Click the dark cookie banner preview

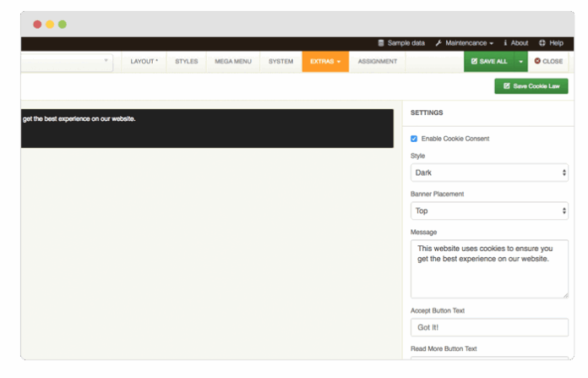click(207, 129)
